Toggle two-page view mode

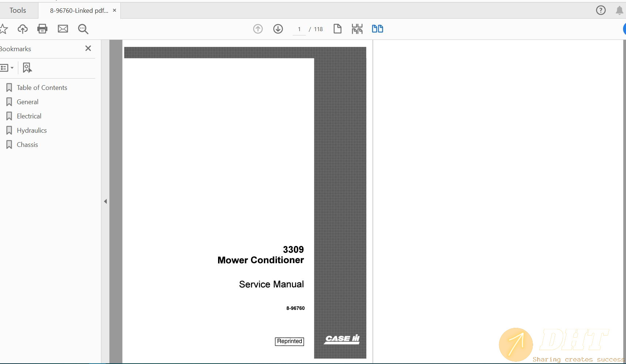377,29
